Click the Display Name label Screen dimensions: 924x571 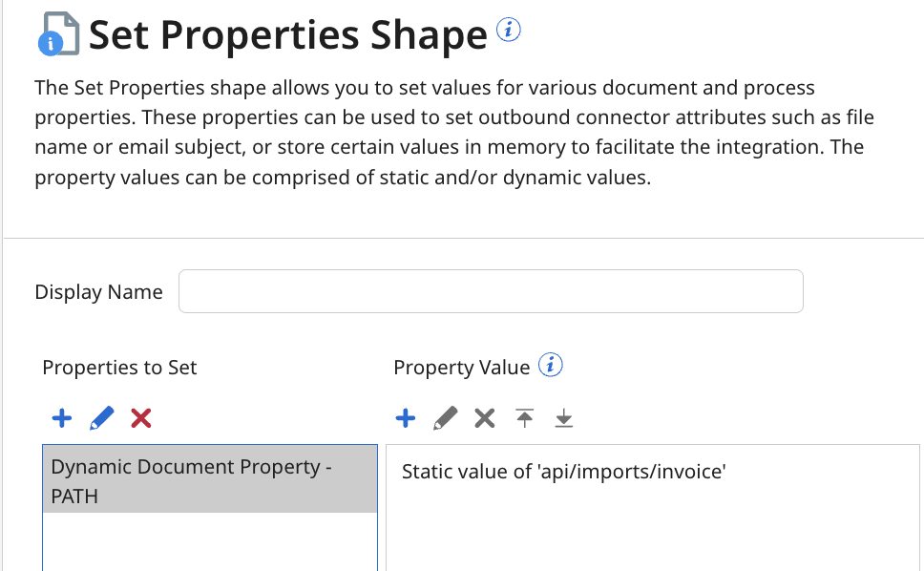[98, 292]
